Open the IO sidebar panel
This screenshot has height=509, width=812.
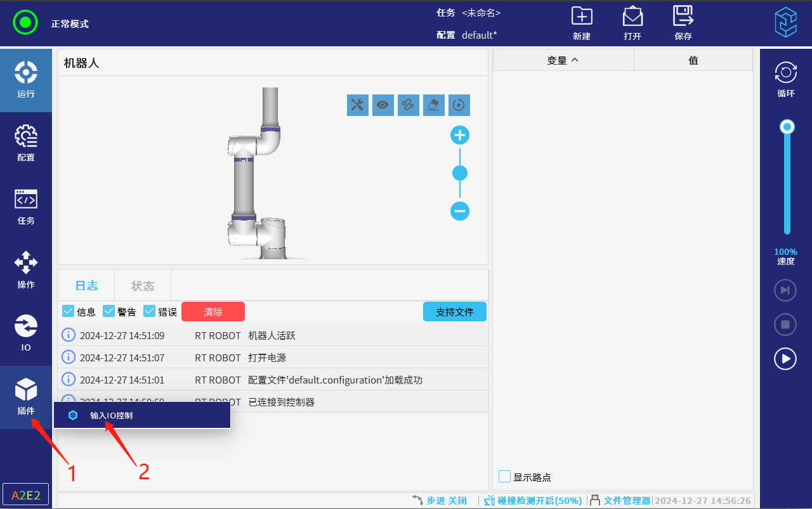pyautogui.click(x=26, y=333)
